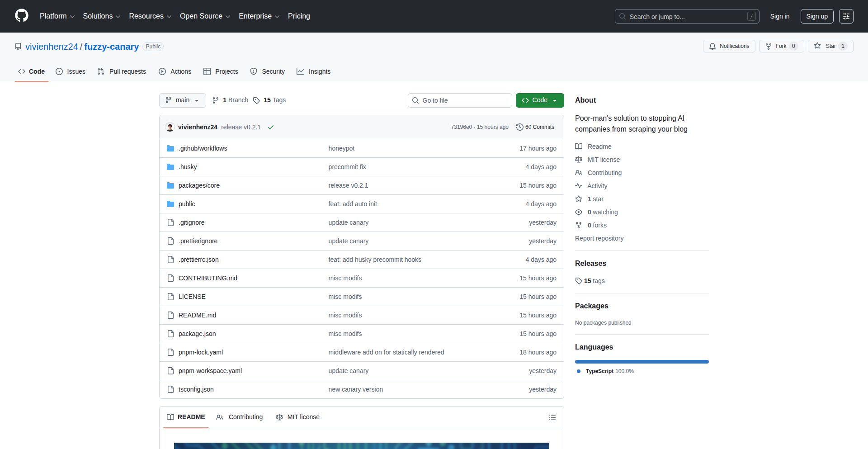Viewport: 868px width, 449px height.
Task: Open the header menu icon next to Sign up
Action: (846, 16)
